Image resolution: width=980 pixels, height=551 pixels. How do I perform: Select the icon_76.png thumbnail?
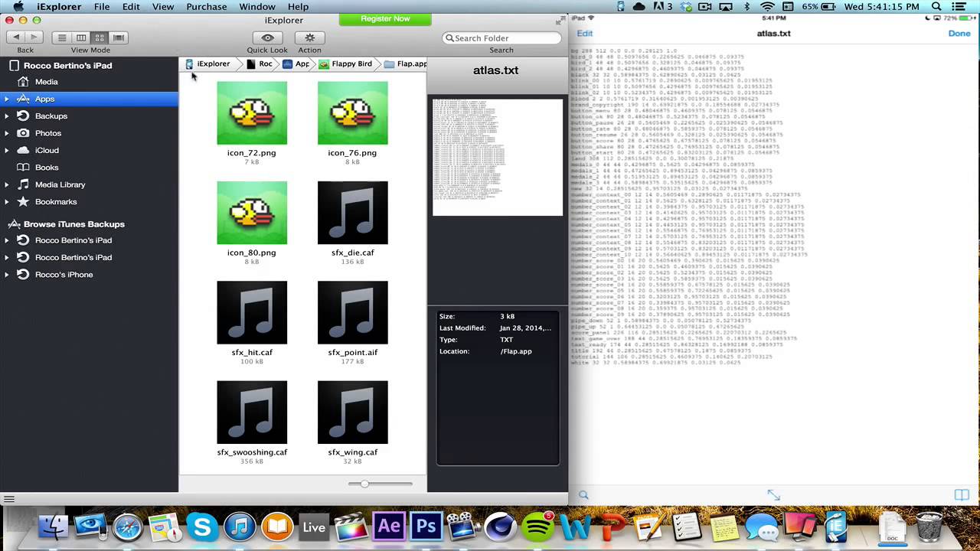[x=352, y=113]
